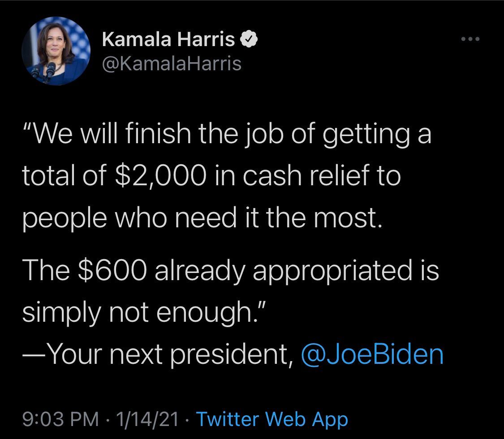Click the 1/14/21 tweet date
The width and height of the screenshot is (504, 439).
pos(147,419)
